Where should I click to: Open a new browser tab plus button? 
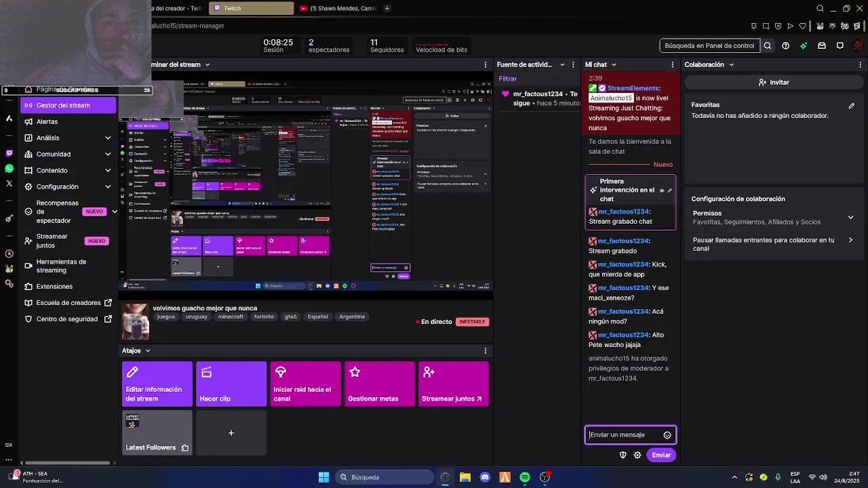[387, 8]
